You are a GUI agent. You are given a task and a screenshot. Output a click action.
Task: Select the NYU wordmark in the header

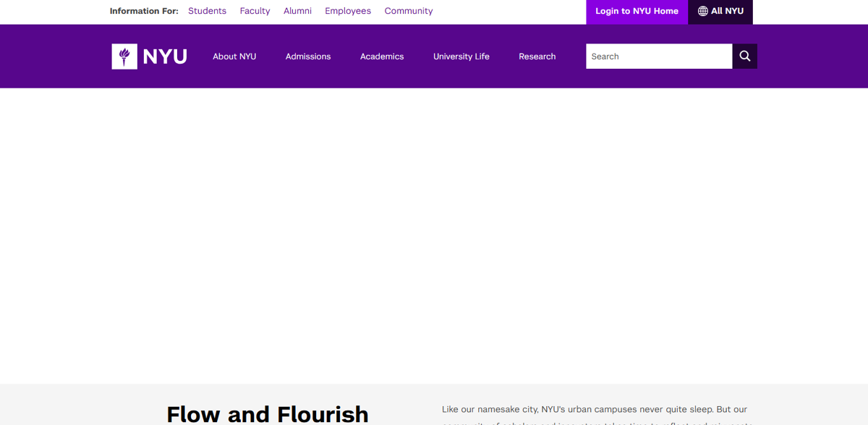(166, 56)
